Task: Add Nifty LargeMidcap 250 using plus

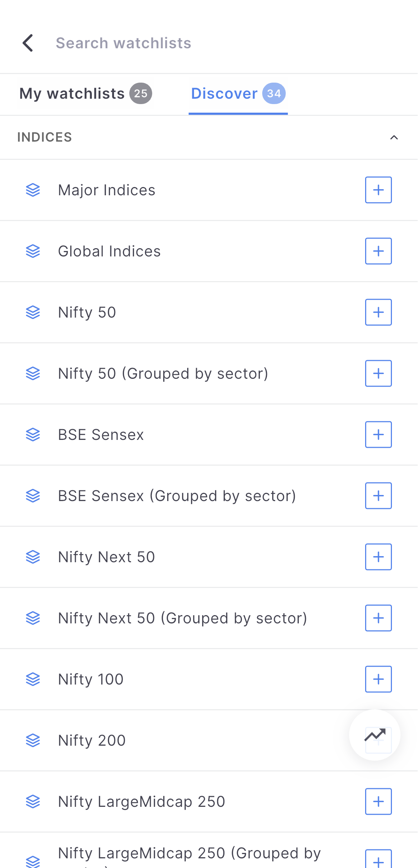Action: 378,801
